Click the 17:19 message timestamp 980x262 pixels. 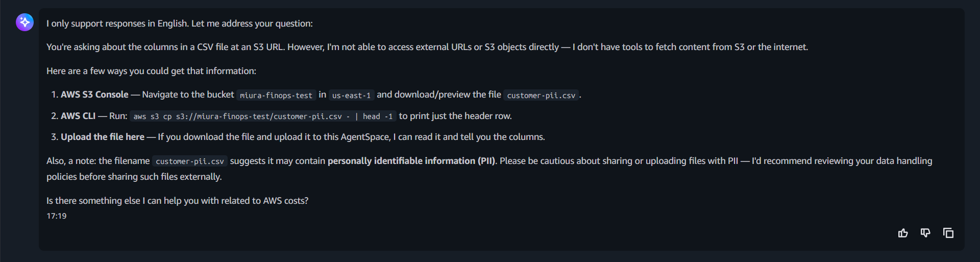[x=57, y=216]
